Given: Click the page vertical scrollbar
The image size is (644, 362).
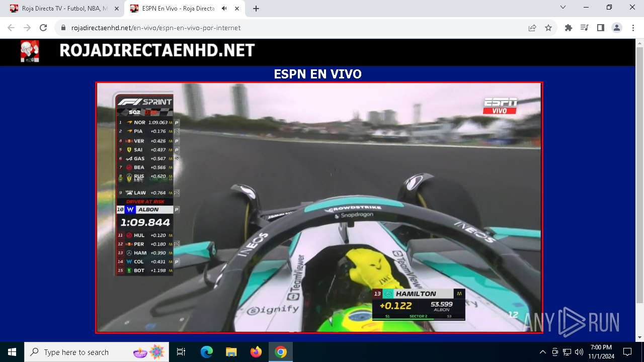Looking at the screenshot, I should point(639,176).
